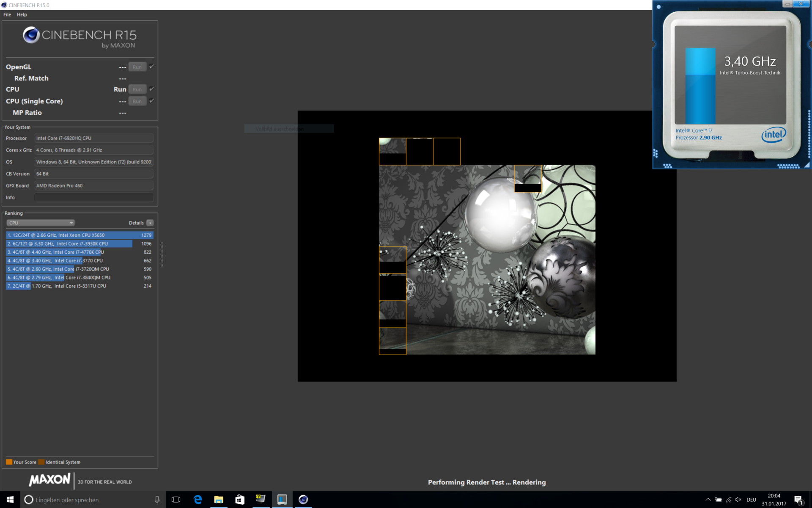Click Run button for CPU (Single Core)
This screenshot has height=508, width=812.
point(137,101)
